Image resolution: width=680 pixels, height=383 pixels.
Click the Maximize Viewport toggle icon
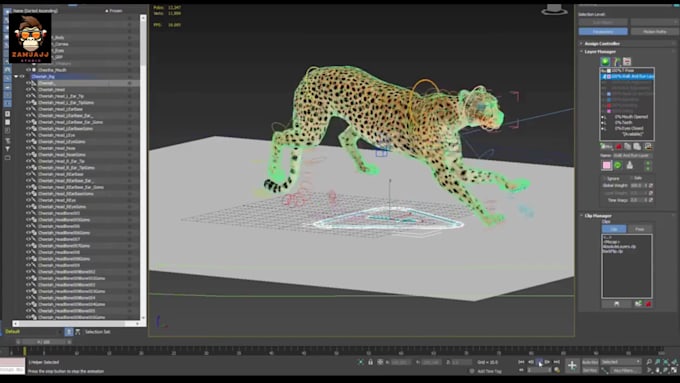click(x=674, y=370)
